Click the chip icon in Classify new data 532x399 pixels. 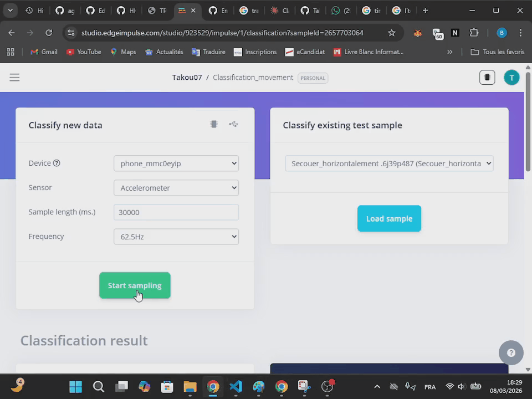click(214, 124)
